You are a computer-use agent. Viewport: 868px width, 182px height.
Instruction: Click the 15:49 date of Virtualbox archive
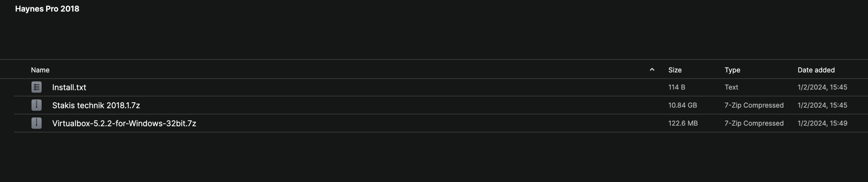tap(822, 123)
